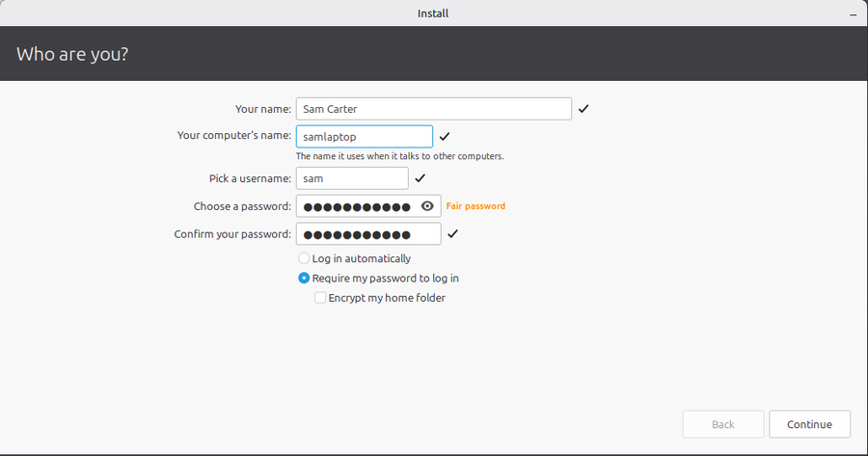Click the Your name: label
Image resolution: width=868 pixels, height=456 pixels.
(x=263, y=109)
